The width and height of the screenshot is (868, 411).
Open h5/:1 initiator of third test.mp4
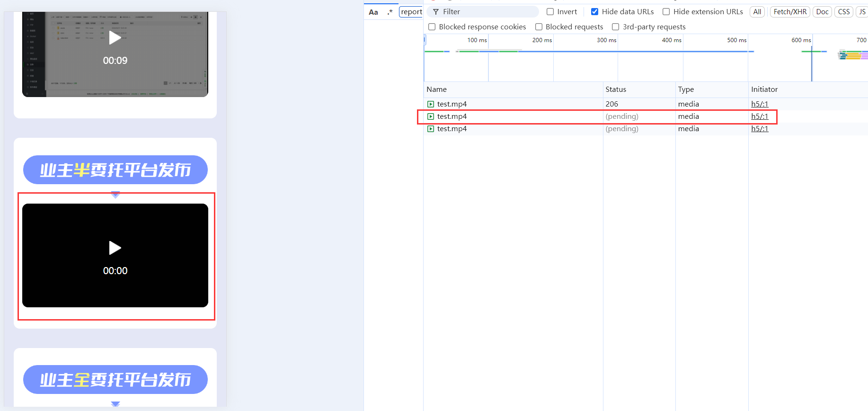pos(760,129)
